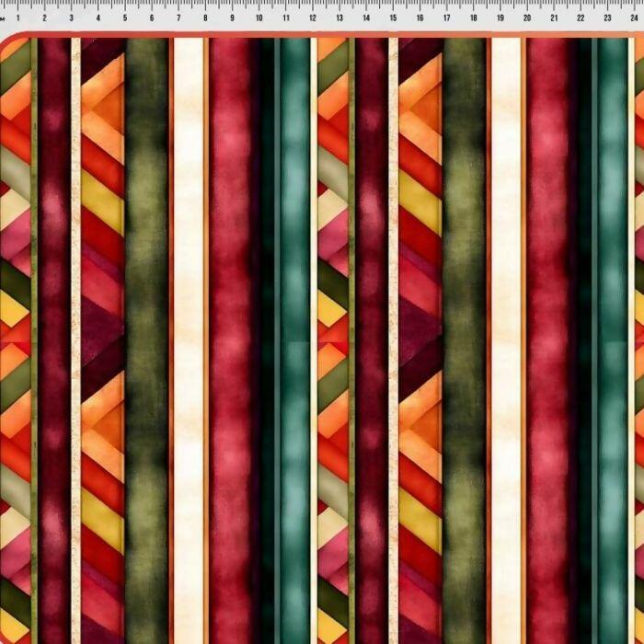Click the teal stripe under ruler mark 23
The width and height of the screenshot is (644, 644).
click(x=612, y=322)
